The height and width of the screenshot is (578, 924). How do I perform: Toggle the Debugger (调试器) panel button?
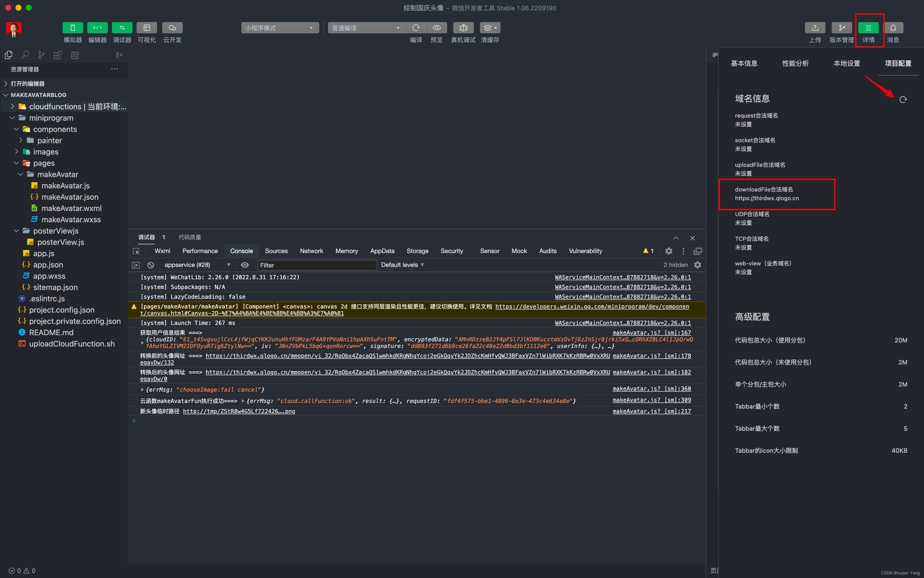pos(122,27)
